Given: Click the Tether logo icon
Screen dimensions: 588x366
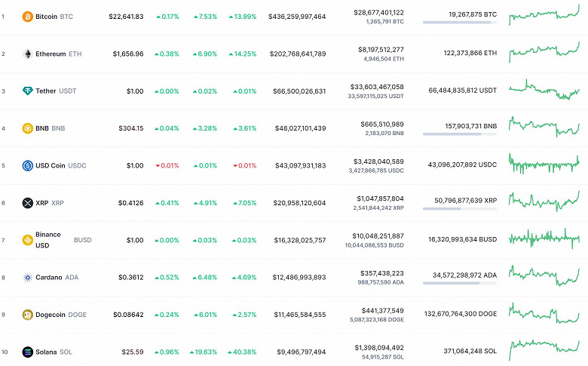Looking at the screenshot, I should 28,91.
